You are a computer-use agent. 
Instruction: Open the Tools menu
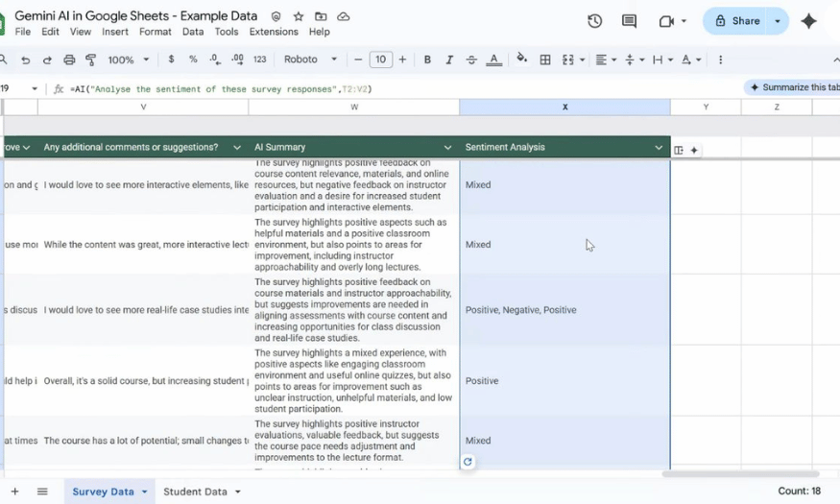coord(227,32)
